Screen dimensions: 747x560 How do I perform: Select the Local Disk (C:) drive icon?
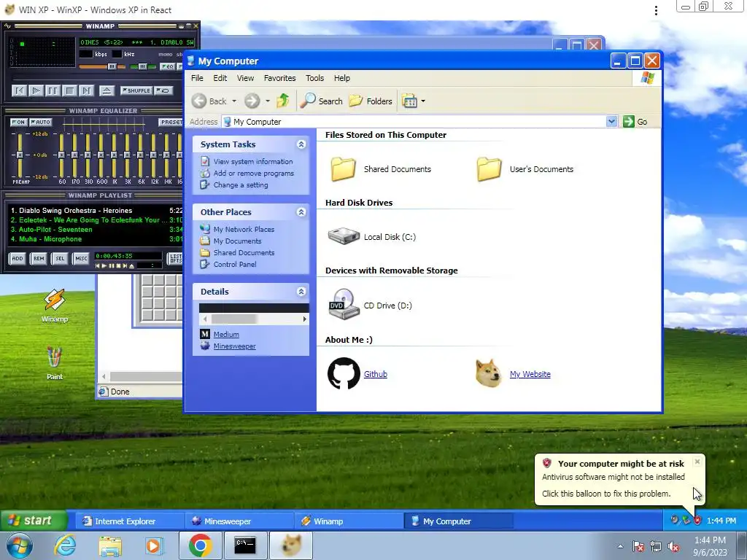[344, 236]
